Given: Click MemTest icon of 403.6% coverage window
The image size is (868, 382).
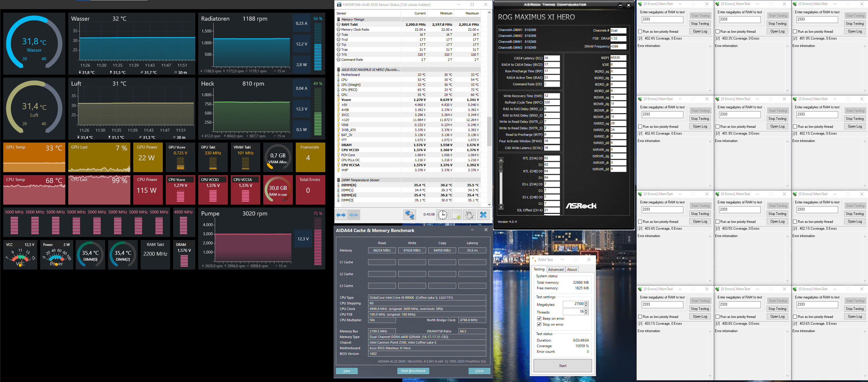Looking at the screenshot, I should pyautogui.click(x=795, y=289).
